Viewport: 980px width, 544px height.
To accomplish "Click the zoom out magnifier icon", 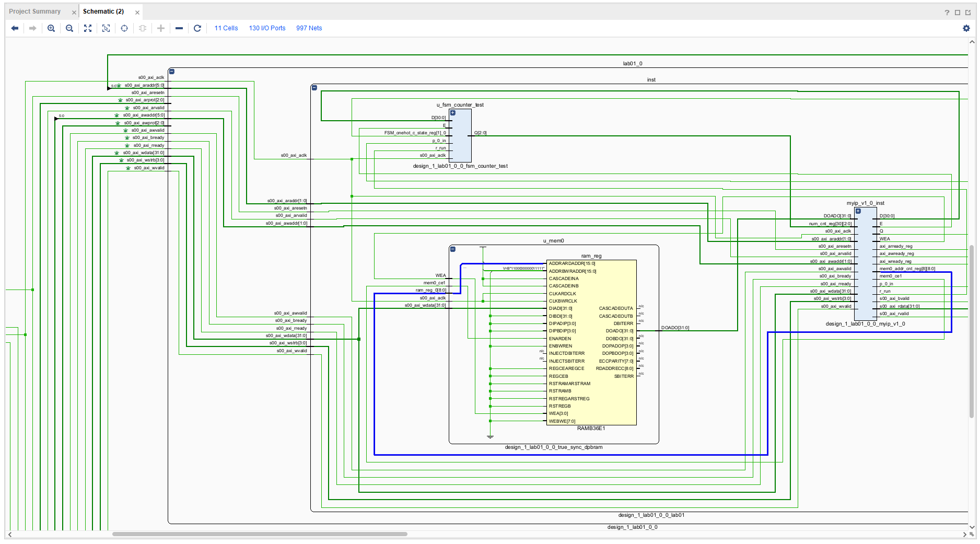I will pos(69,28).
